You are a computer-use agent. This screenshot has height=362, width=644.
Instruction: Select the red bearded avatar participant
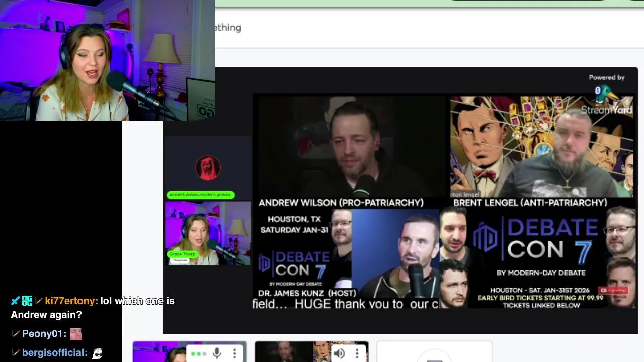coord(208,168)
